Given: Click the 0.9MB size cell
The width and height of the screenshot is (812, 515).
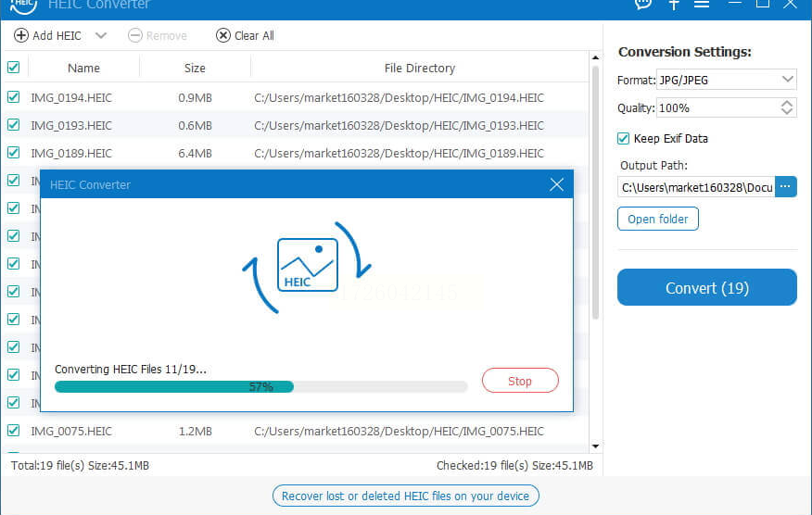Looking at the screenshot, I should [x=196, y=98].
